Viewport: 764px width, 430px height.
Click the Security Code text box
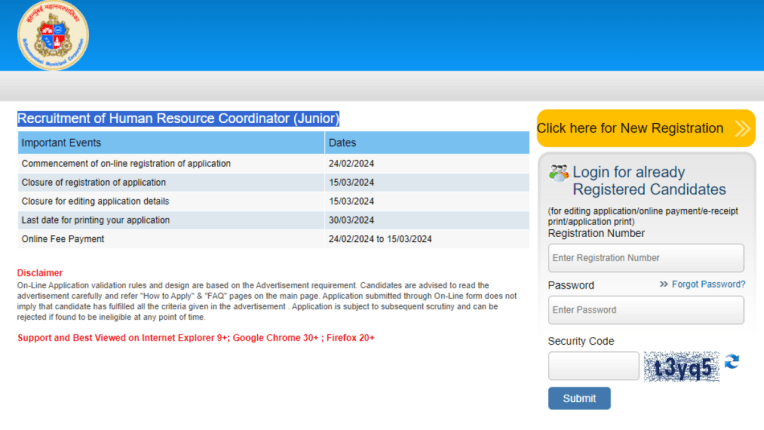pos(593,366)
